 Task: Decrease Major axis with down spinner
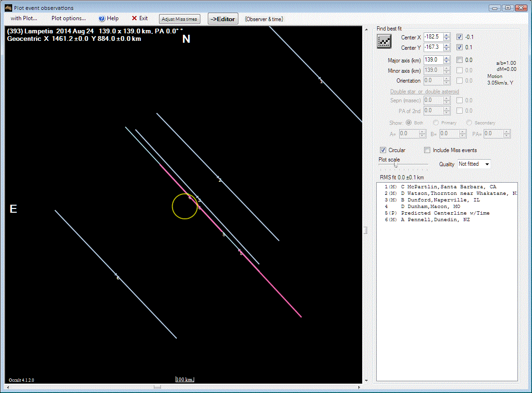pos(447,62)
